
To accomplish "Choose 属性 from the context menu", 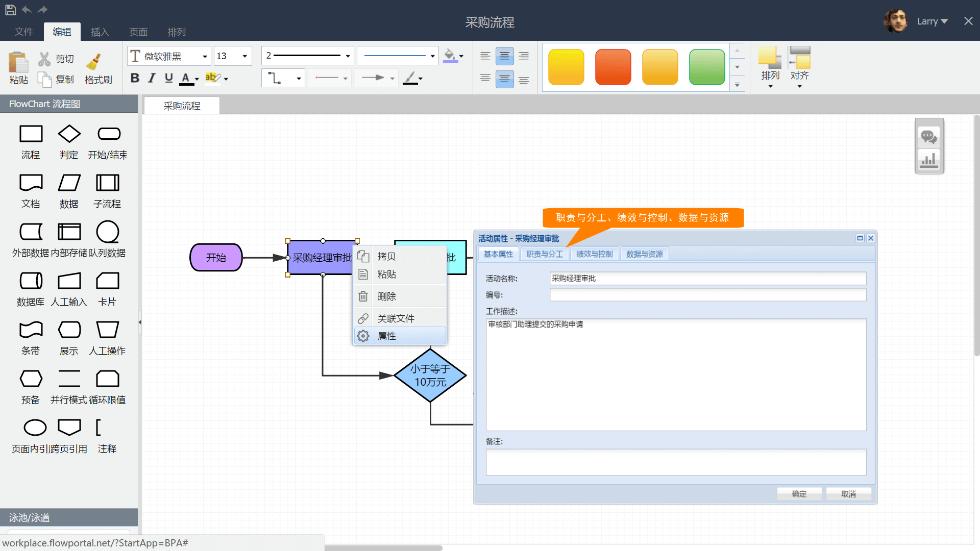I will tap(386, 336).
